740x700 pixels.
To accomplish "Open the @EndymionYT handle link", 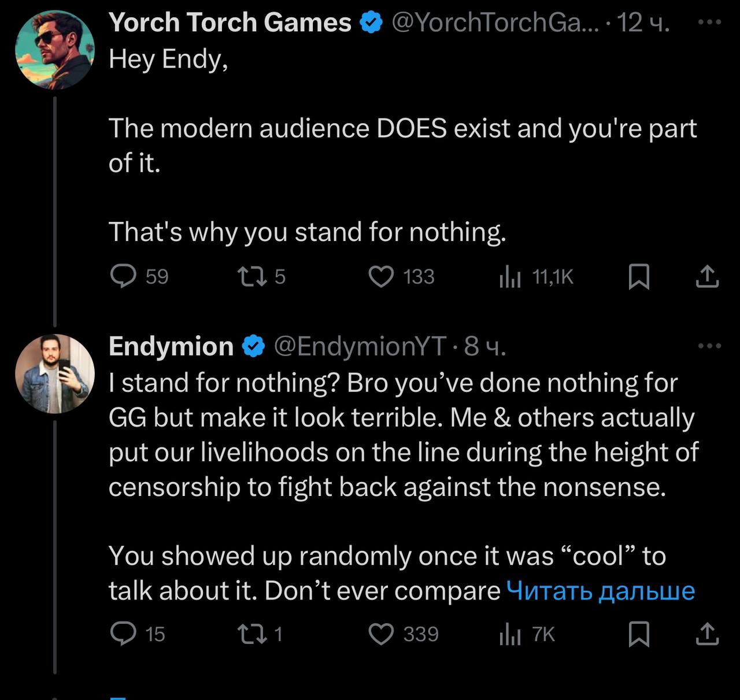I will pos(360,346).
